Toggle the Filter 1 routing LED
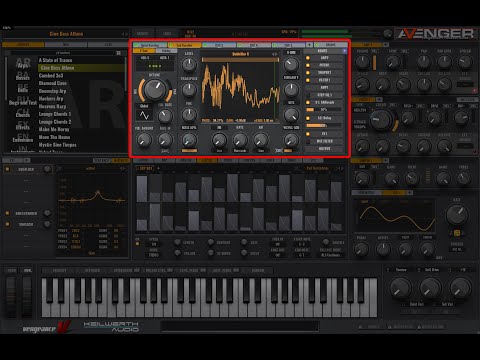480x360 pixels. (308, 80)
